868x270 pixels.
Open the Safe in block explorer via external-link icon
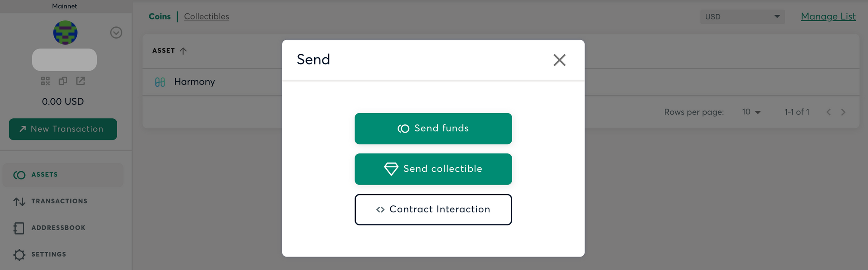81,81
